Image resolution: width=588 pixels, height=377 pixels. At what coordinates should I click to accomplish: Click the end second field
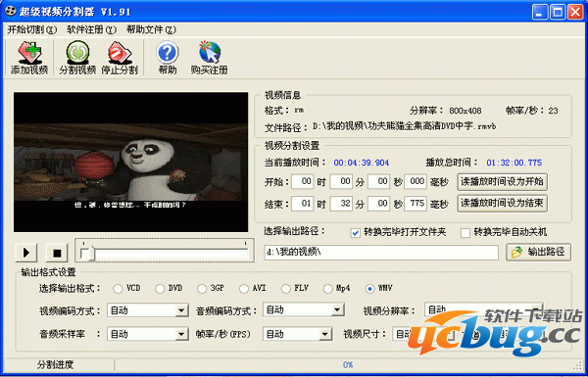coord(378,204)
